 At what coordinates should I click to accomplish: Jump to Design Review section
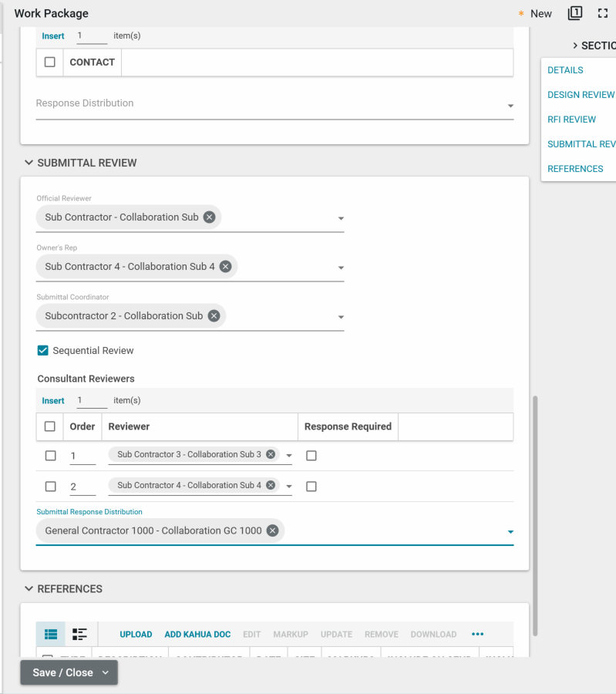coord(581,95)
